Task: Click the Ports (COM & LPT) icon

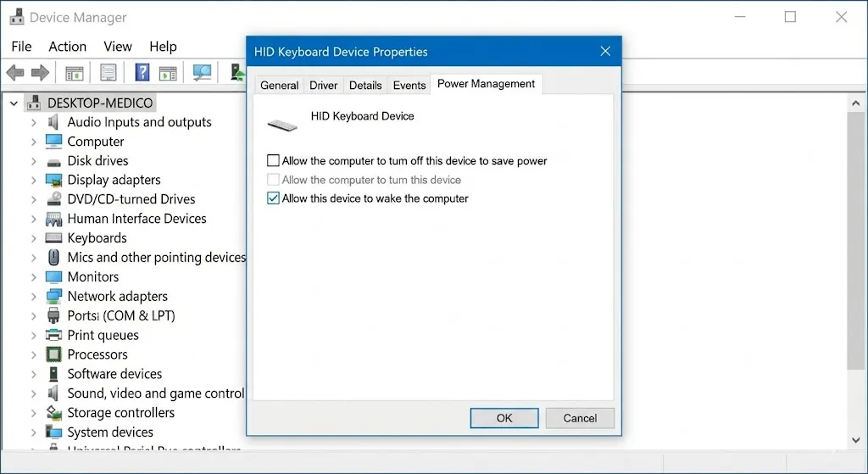Action: [53, 315]
